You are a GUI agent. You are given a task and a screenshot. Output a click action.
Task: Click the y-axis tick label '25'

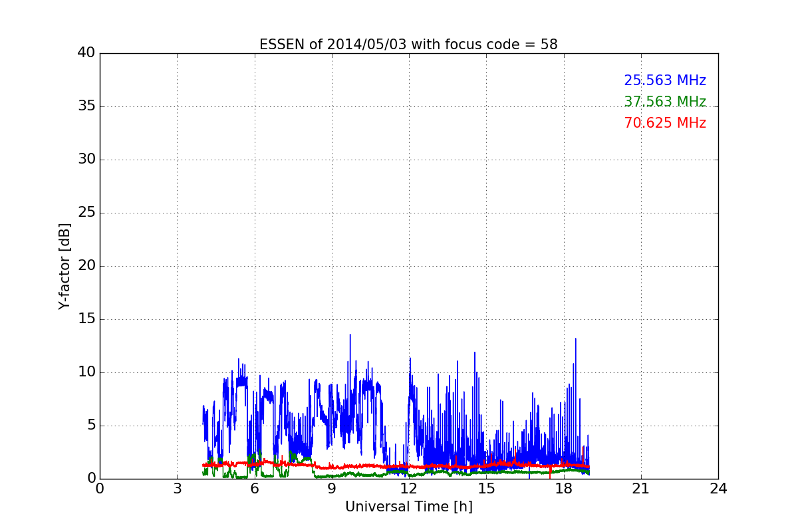tap(86, 213)
